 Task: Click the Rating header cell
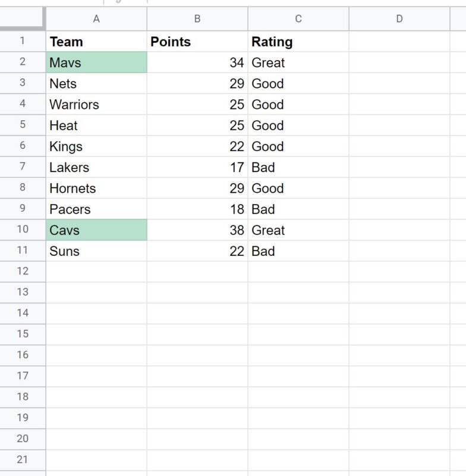(x=298, y=42)
